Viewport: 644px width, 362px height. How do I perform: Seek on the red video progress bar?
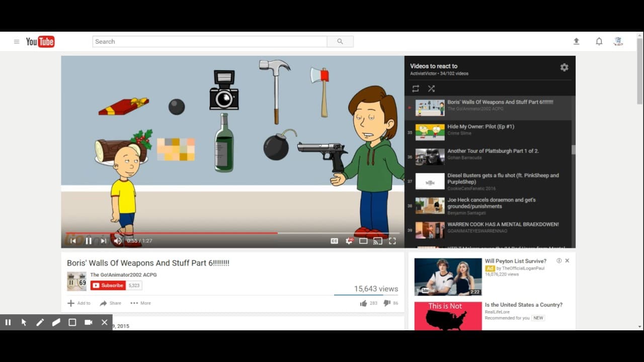pyautogui.click(x=232, y=233)
